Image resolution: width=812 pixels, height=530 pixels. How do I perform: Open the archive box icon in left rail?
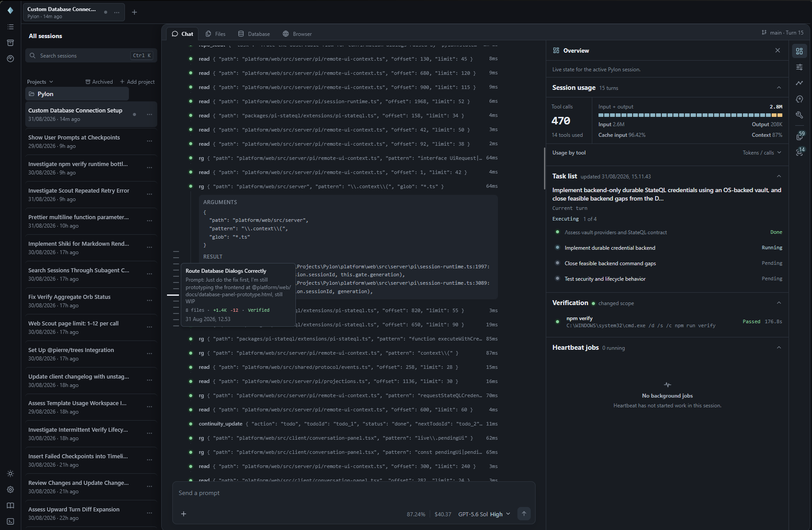click(11, 43)
